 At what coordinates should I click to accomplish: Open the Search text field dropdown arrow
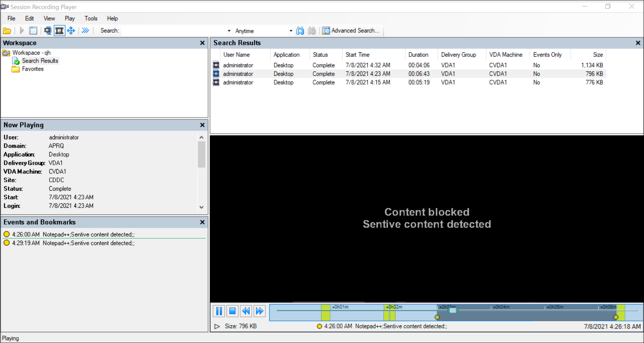pyautogui.click(x=229, y=31)
